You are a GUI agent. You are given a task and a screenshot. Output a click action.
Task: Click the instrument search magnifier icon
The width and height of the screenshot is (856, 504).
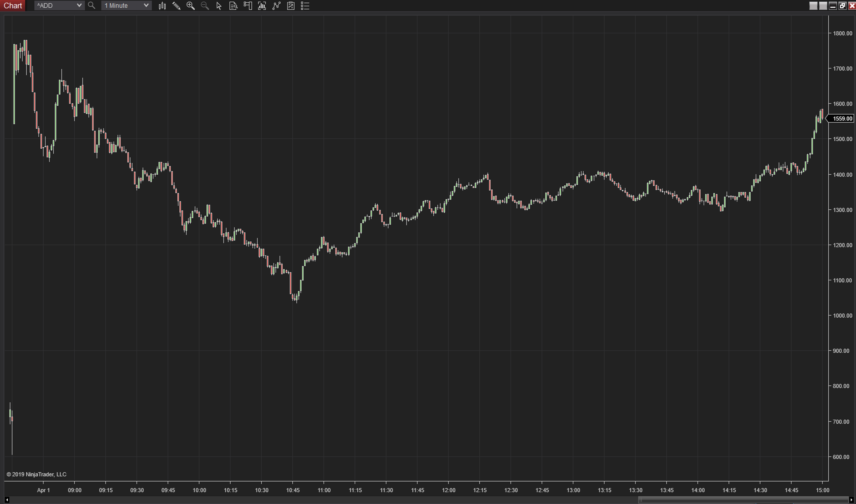point(91,5)
